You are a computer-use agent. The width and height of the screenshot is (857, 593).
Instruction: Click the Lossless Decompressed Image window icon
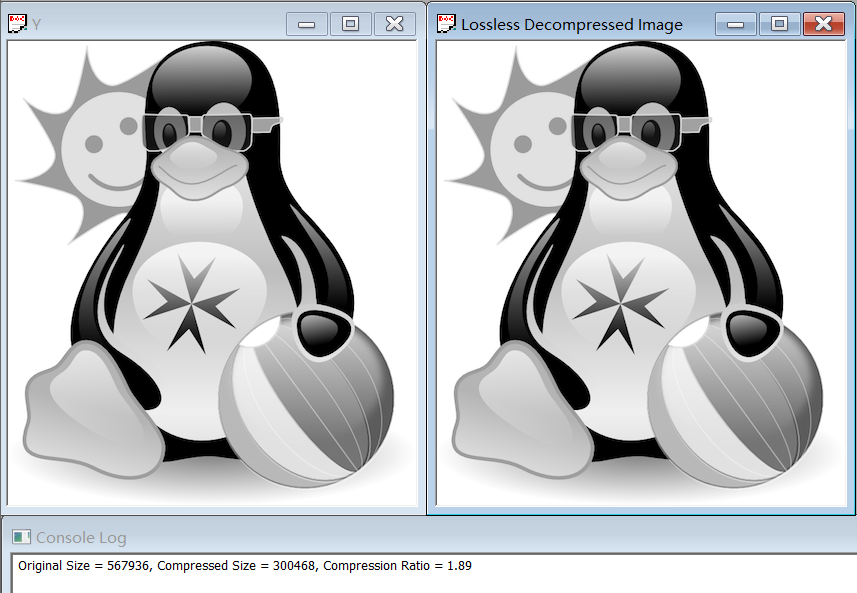[x=446, y=24]
